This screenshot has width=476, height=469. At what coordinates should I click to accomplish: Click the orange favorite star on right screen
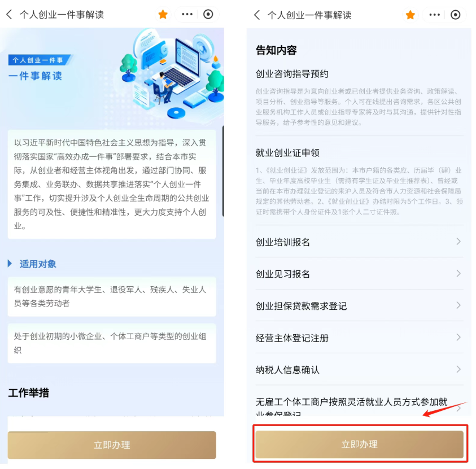coord(411,15)
